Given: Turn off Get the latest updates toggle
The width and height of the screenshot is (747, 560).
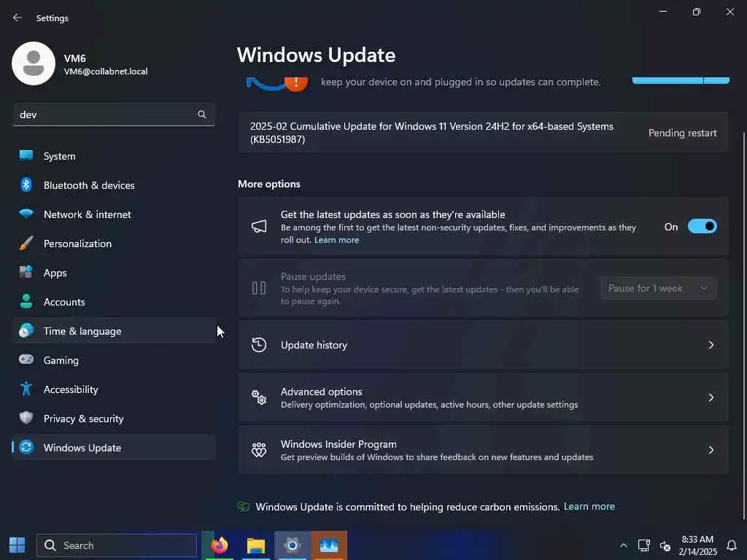Looking at the screenshot, I should [x=703, y=226].
